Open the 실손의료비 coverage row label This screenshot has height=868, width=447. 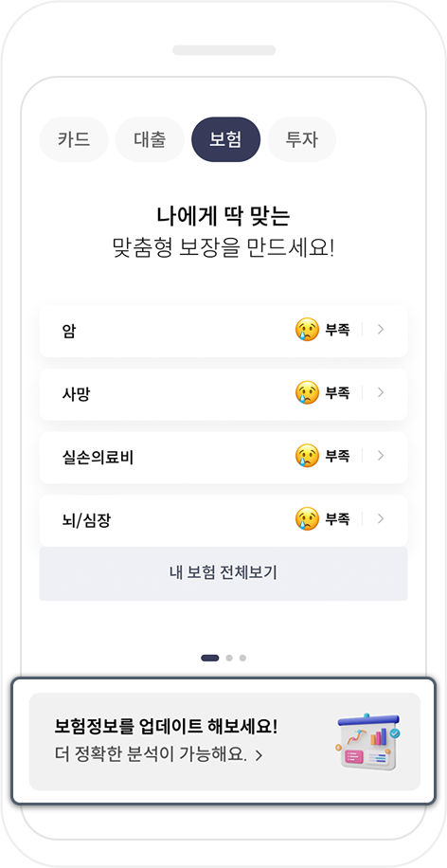pos(98,458)
